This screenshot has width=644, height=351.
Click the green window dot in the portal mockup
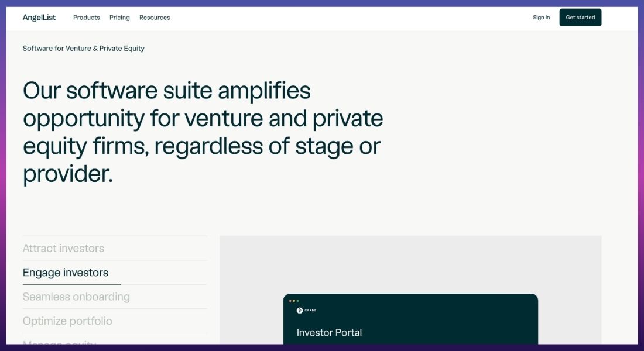pos(298,301)
